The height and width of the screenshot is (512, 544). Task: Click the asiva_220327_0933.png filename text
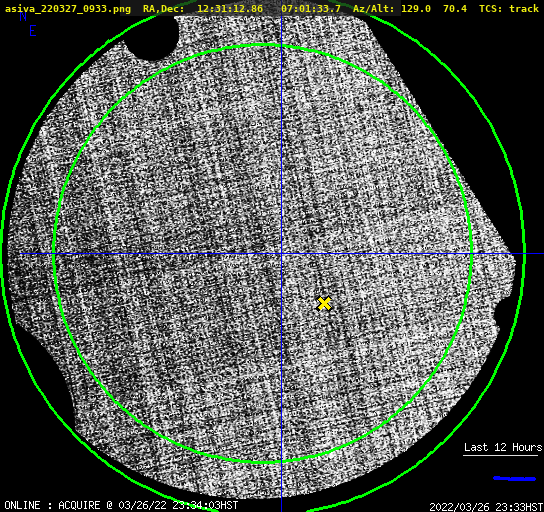68,9
